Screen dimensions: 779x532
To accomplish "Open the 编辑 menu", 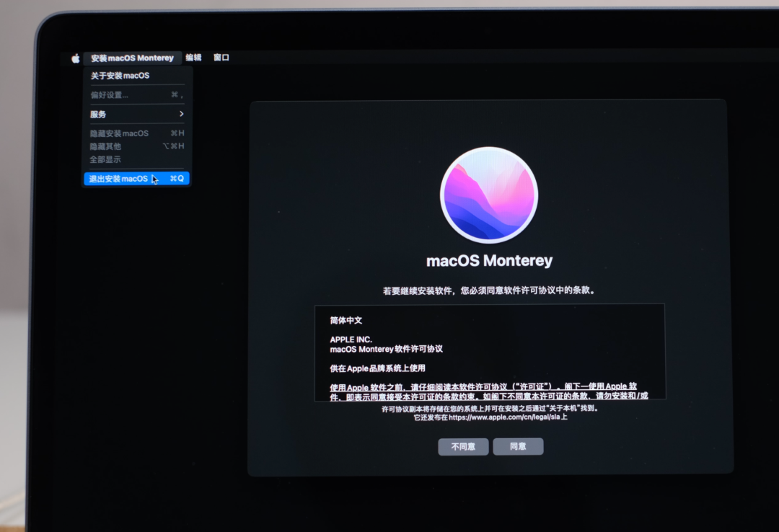I will pos(193,58).
